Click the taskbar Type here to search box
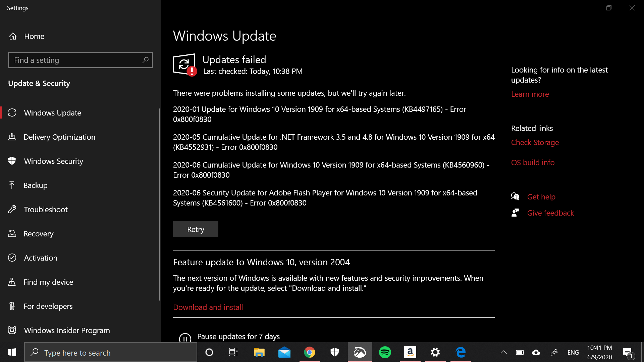The width and height of the screenshot is (644, 362). 111,352
